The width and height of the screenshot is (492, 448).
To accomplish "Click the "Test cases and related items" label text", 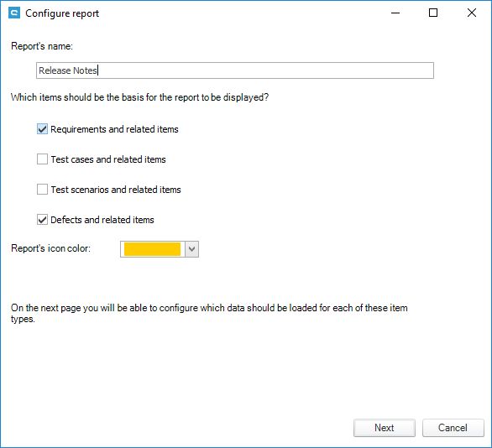I will [x=108, y=159].
